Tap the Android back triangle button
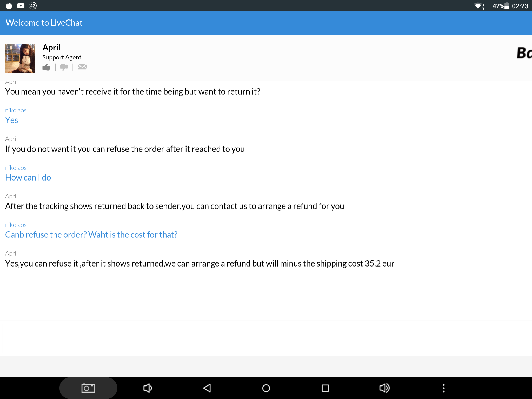532x399 pixels. (x=207, y=388)
